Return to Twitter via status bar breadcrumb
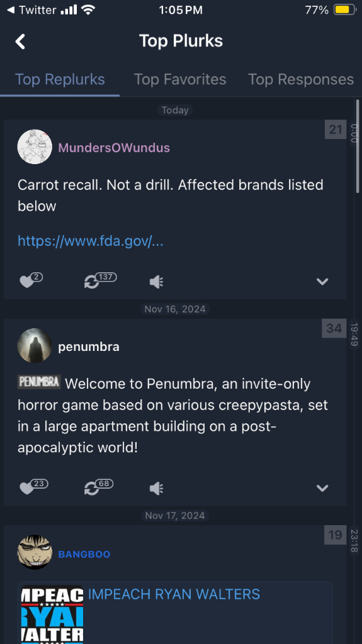This screenshot has width=362, height=644. (x=31, y=10)
